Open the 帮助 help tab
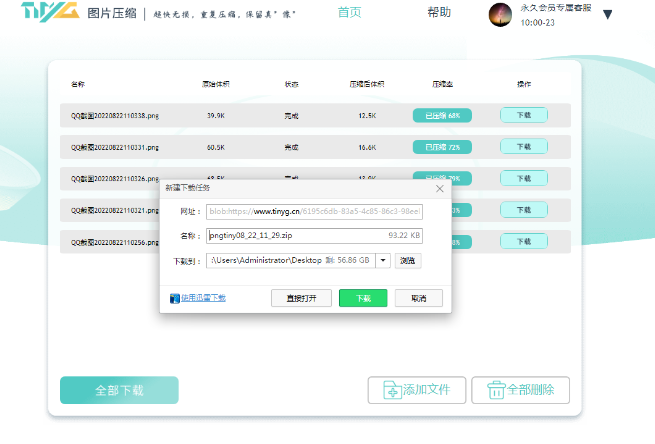Image resolution: width=655 pixels, height=444 pixels. [x=439, y=13]
